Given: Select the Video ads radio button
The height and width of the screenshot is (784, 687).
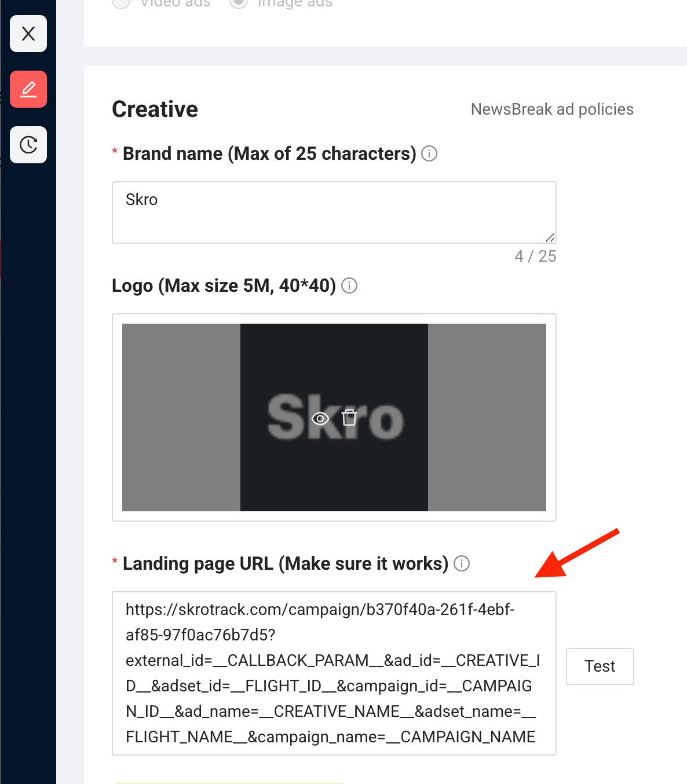Looking at the screenshot, I should (x=121, y=3).
